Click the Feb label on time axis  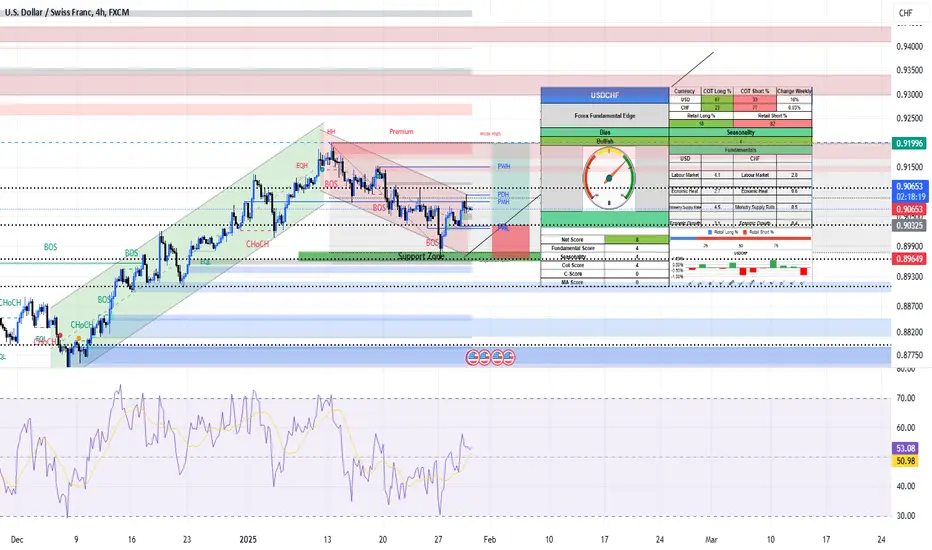pos(489,539)
